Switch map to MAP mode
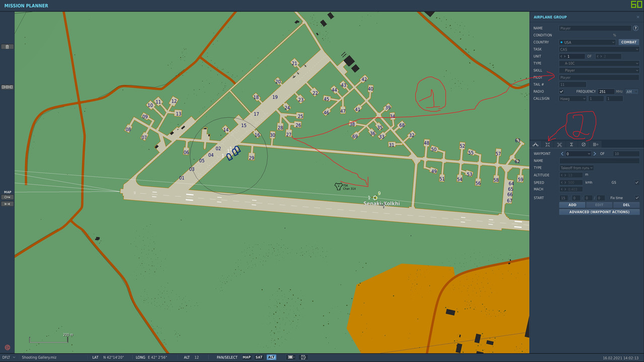The height and width of the screenshot is (362, 644). pos(247,357)
